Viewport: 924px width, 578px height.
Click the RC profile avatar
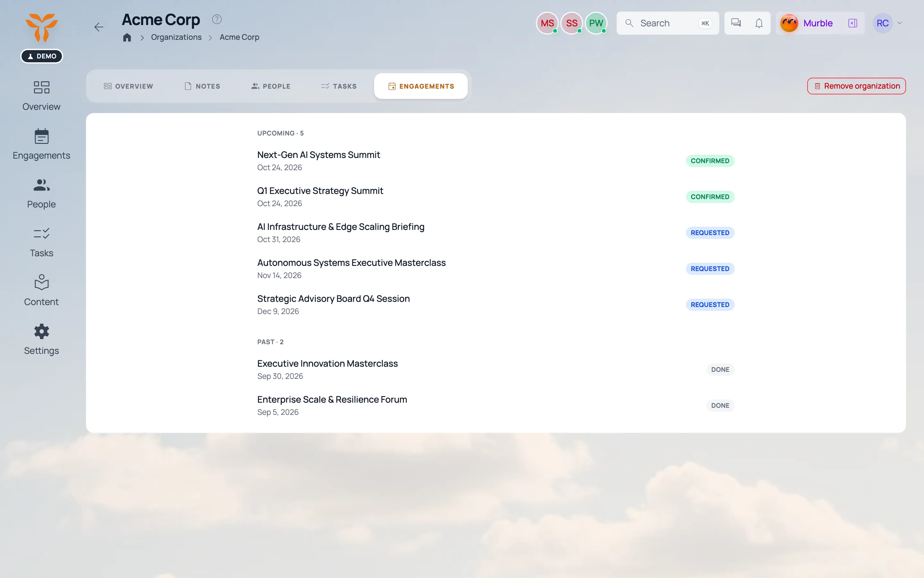pos(883,23)
